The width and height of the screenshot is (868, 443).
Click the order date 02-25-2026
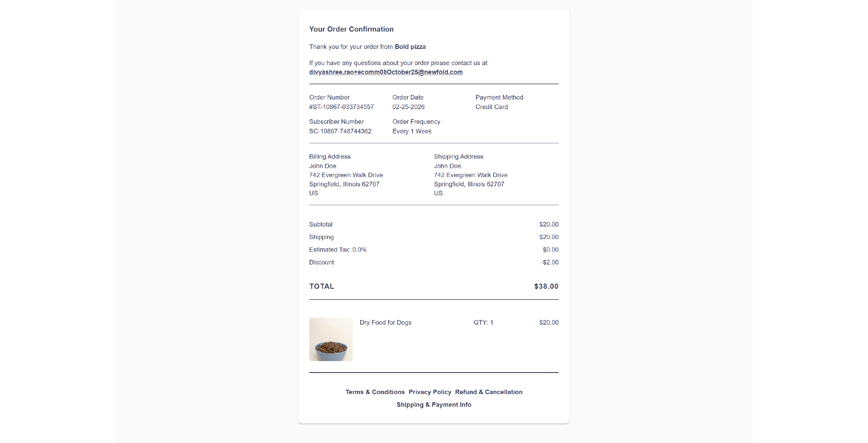(x=408, y=107)
